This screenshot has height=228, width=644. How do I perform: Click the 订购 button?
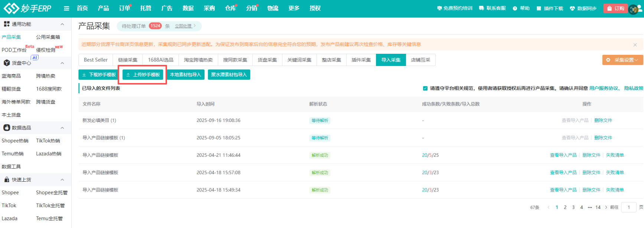point(616,8)
